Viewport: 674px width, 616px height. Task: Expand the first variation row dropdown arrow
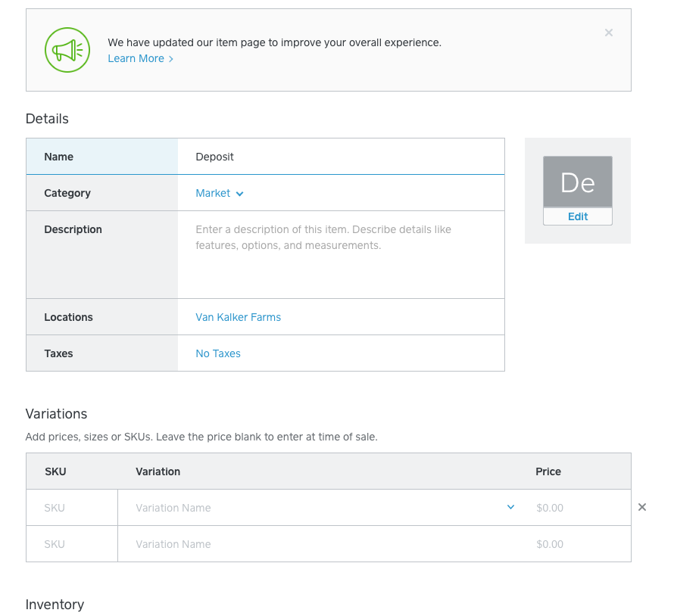click(x=510, y=507)
